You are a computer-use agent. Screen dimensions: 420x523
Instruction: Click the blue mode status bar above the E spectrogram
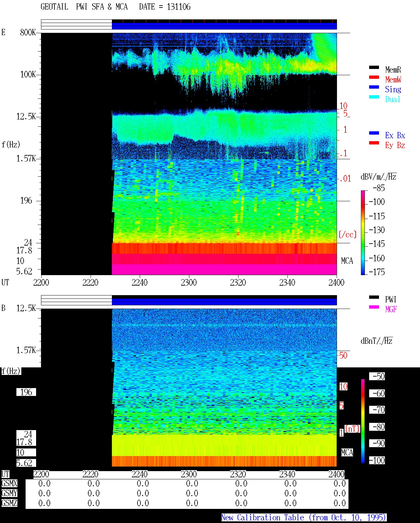click(224, 26)
